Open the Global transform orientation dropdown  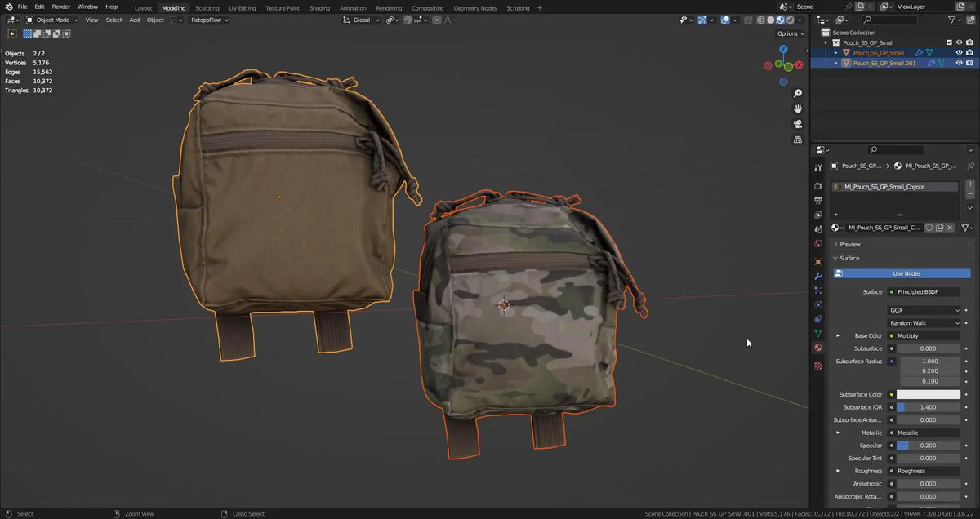[x=361, y=20]
